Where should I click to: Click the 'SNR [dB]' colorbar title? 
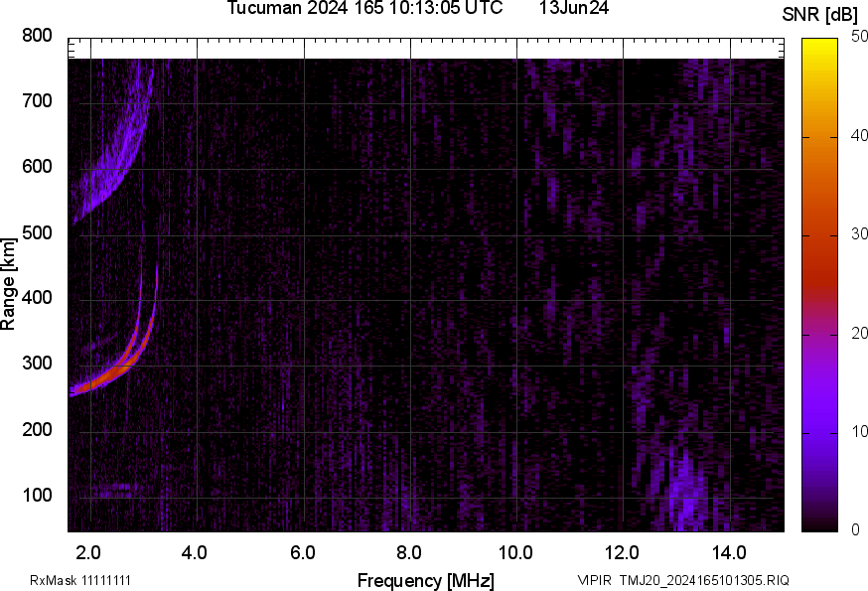(x=819, y=14)
